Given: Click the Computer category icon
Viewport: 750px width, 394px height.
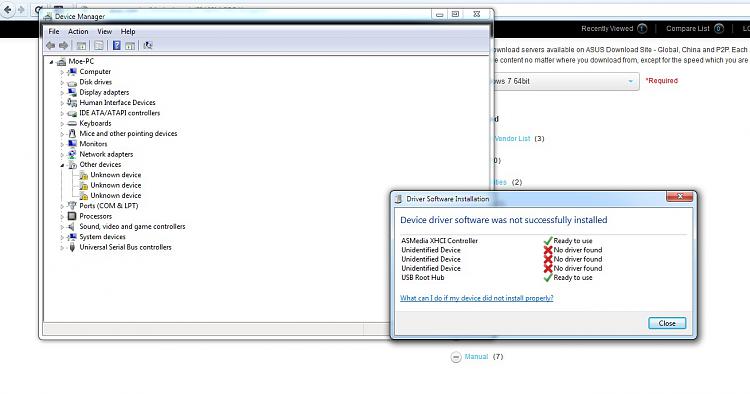Looking at the screenshot, I should coord(72,72).
